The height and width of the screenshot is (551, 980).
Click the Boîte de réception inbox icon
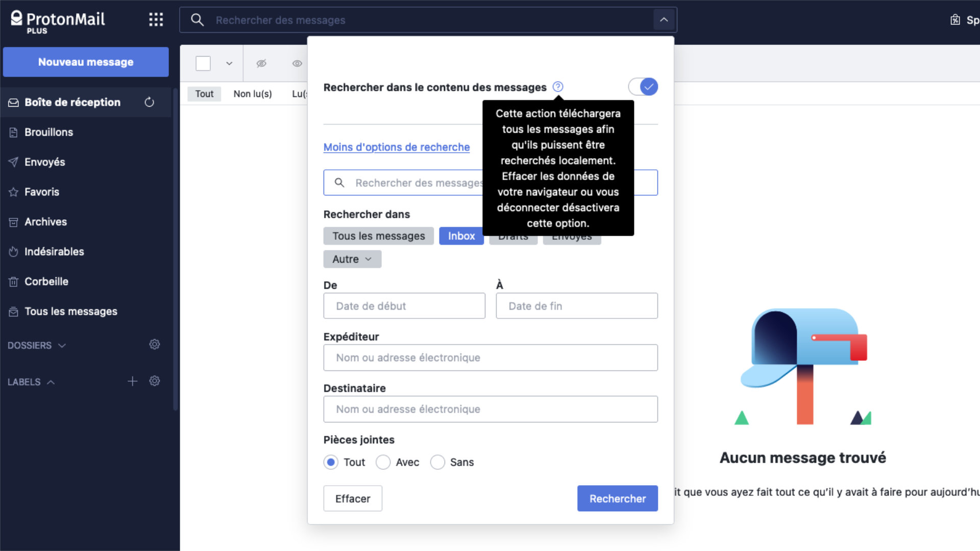(x=13, y=102)
